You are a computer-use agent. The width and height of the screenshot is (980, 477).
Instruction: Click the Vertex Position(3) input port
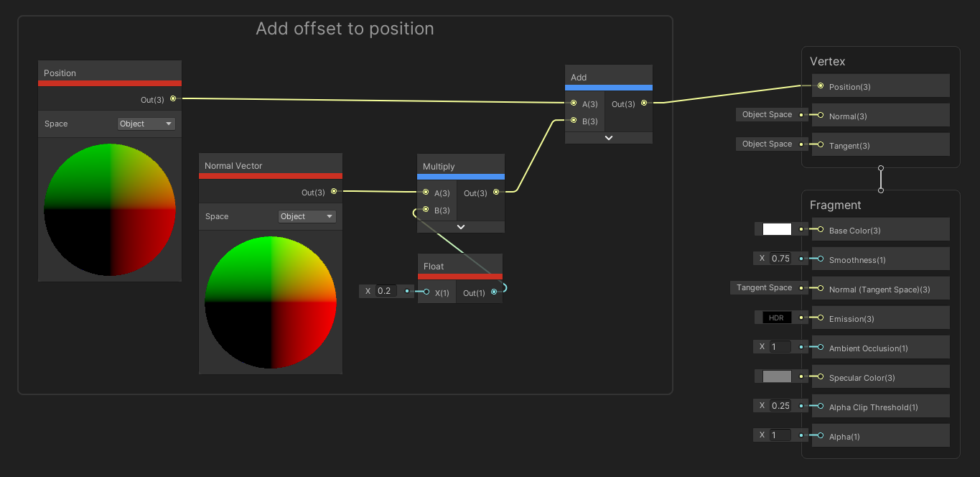click(x=821, y=86)
